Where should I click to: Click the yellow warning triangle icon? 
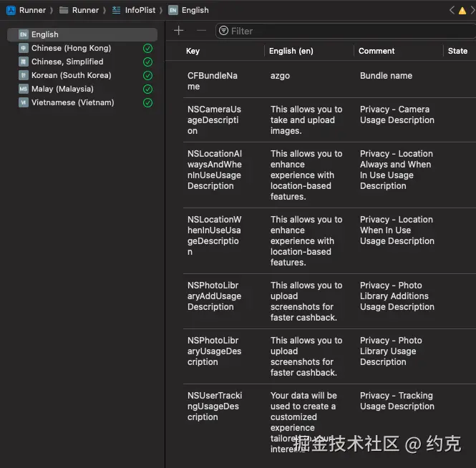(462, 11)
